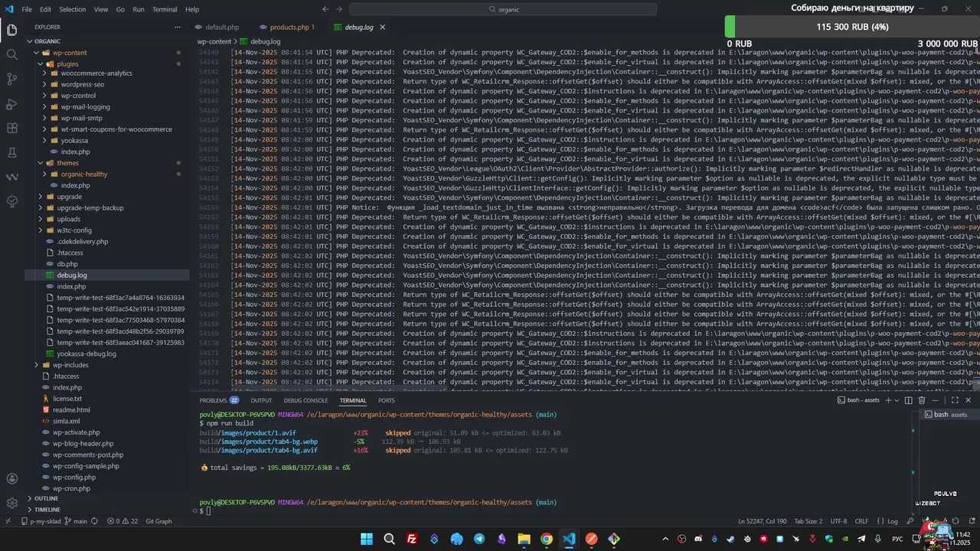Open errors and warnings status item

coord(122,521)
